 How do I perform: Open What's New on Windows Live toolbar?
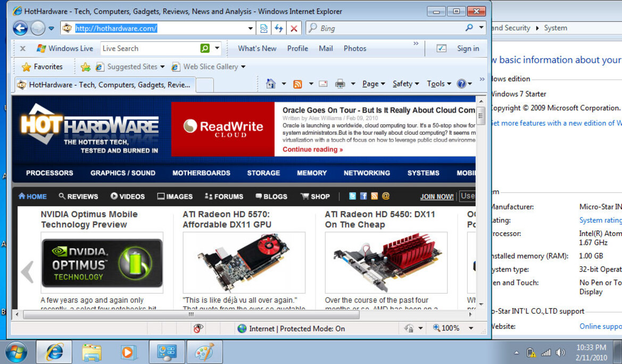click(257, 48)
